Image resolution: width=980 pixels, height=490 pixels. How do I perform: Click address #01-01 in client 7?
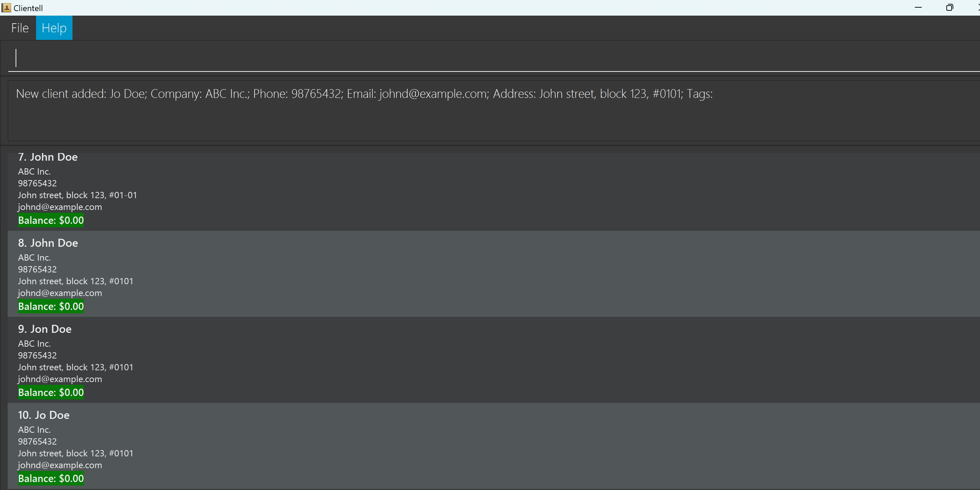pos(77,195)
